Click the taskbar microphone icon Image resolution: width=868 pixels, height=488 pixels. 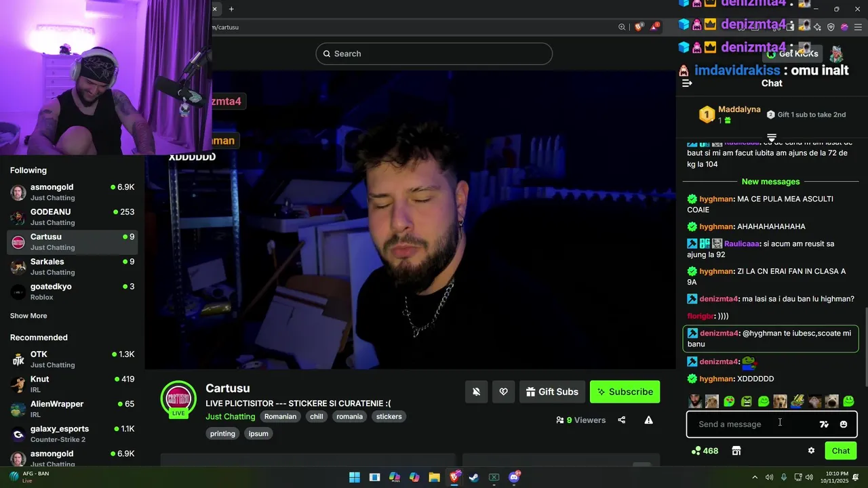(784, 477)
